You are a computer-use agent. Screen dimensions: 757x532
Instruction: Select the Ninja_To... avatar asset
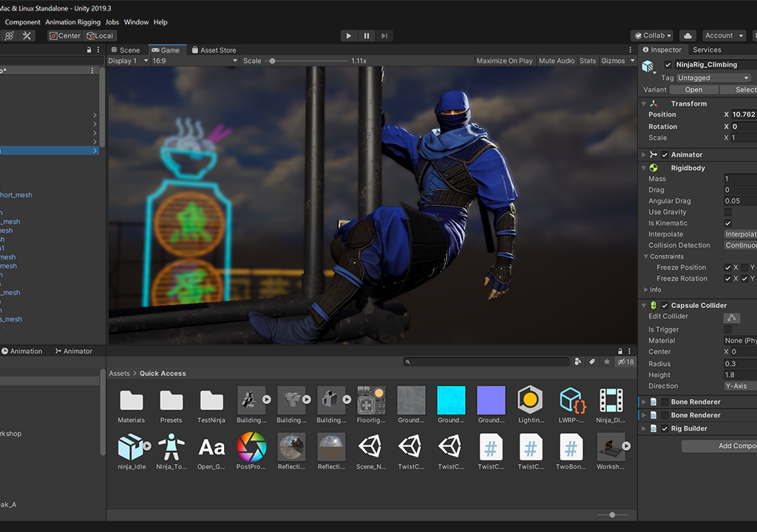(172, 452)
